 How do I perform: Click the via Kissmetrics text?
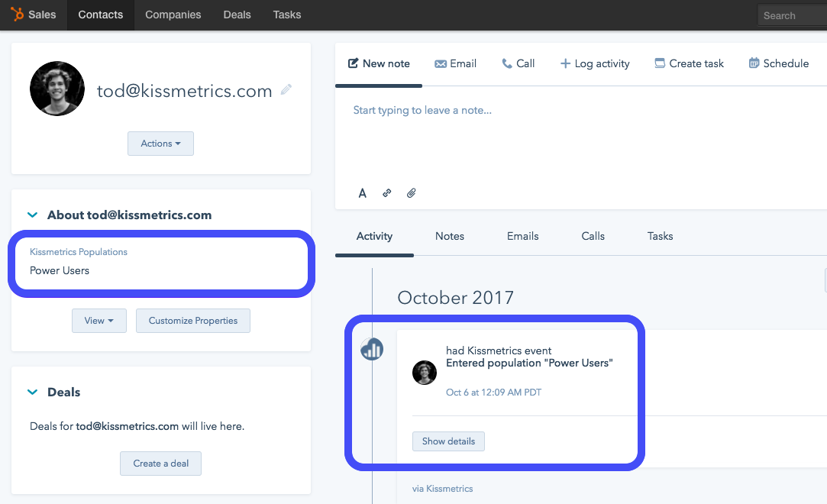(x=442, y=489)
